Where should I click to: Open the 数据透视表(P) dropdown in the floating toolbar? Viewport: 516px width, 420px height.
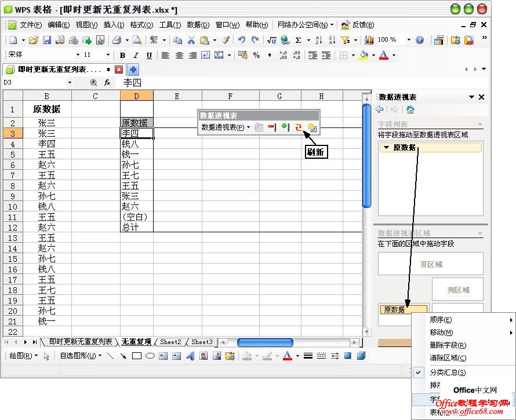click(225, 127)
